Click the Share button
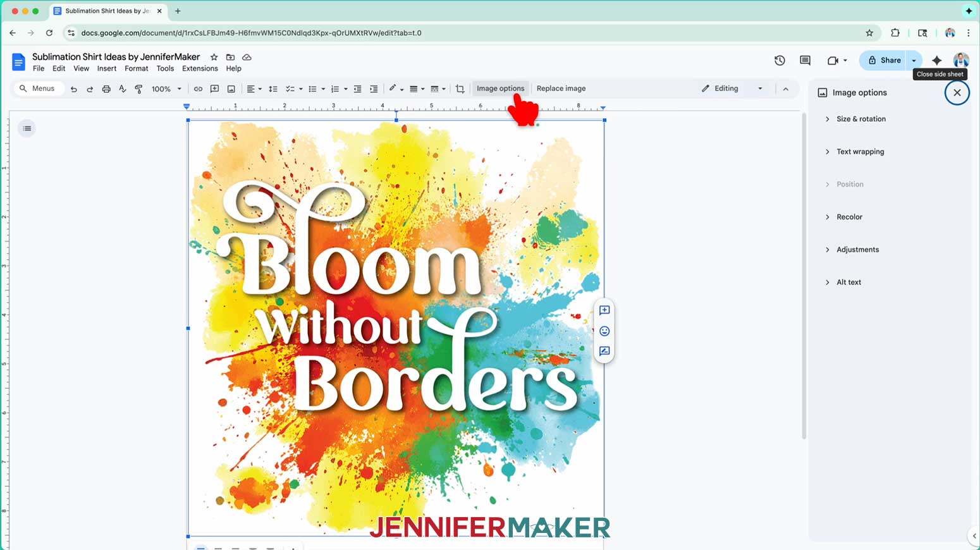This screenshot has height=550, width=980. click(883, 61)
